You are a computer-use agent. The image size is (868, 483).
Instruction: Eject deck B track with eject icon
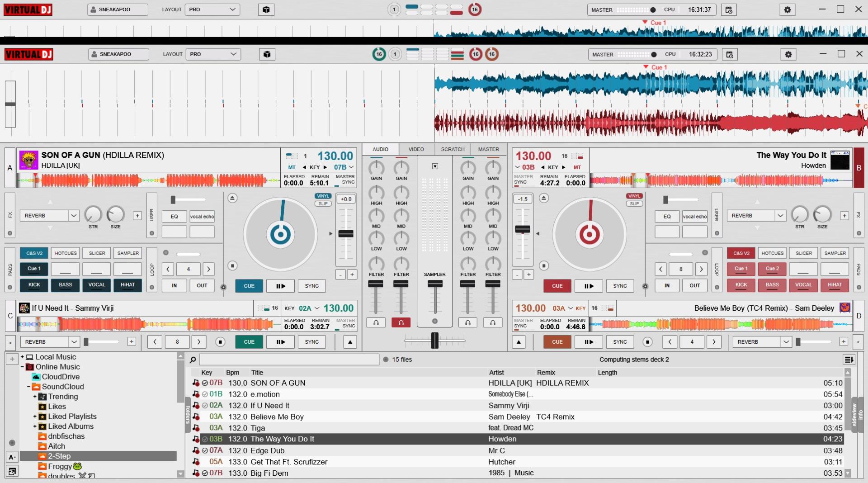[x=544, y=198]
